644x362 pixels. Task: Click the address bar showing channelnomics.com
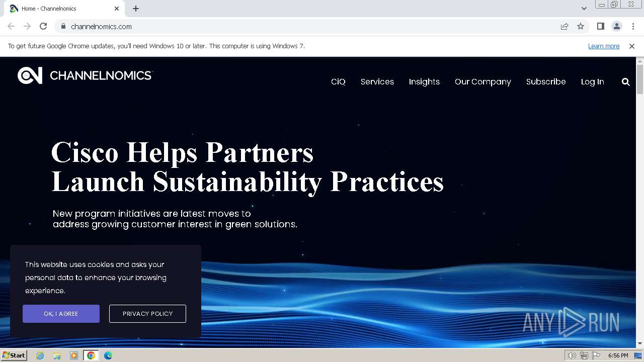[x=307, y=26]
